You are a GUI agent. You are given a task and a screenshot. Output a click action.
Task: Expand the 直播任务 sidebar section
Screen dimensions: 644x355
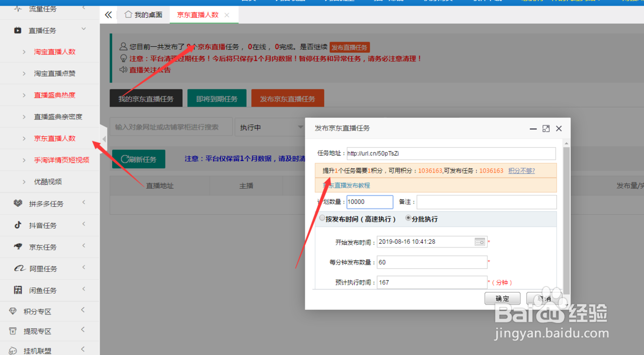click(x=84, y=30)
